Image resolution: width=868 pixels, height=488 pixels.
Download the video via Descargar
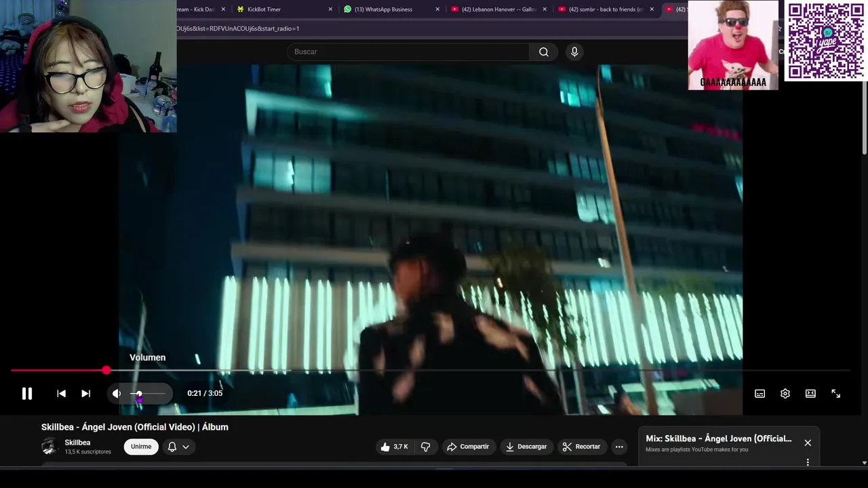[x=526, y=447]
